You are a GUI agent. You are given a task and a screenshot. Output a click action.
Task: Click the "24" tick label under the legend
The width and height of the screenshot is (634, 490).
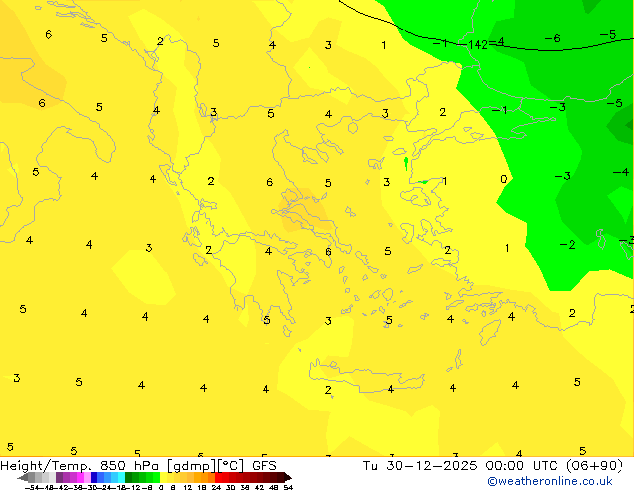click(x=216, y=487)
